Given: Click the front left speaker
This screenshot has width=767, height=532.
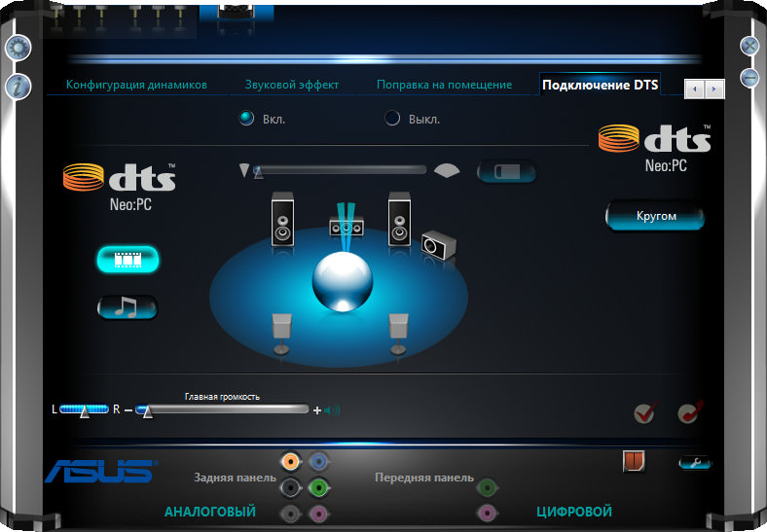Looking at the screenshot, I should 282,219.
